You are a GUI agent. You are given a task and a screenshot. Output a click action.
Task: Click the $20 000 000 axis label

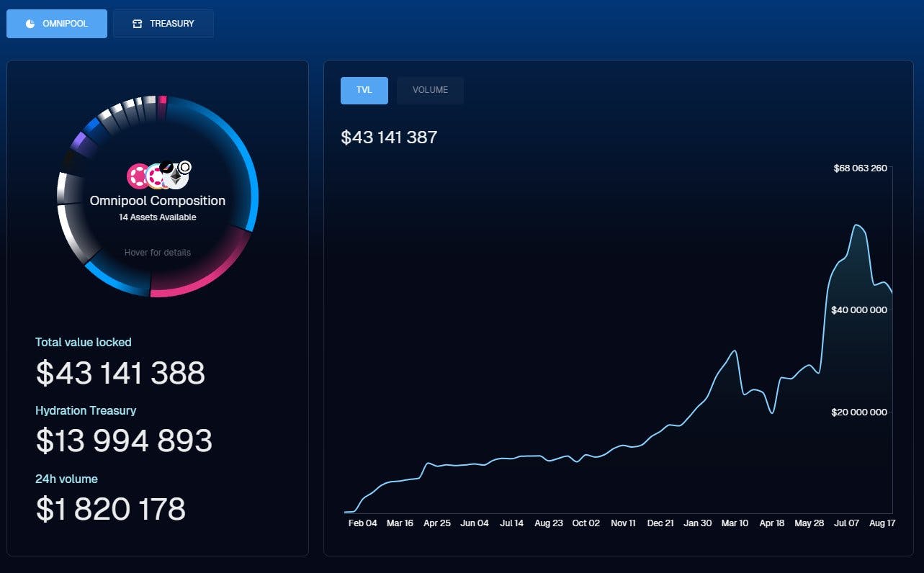point(860,412)
